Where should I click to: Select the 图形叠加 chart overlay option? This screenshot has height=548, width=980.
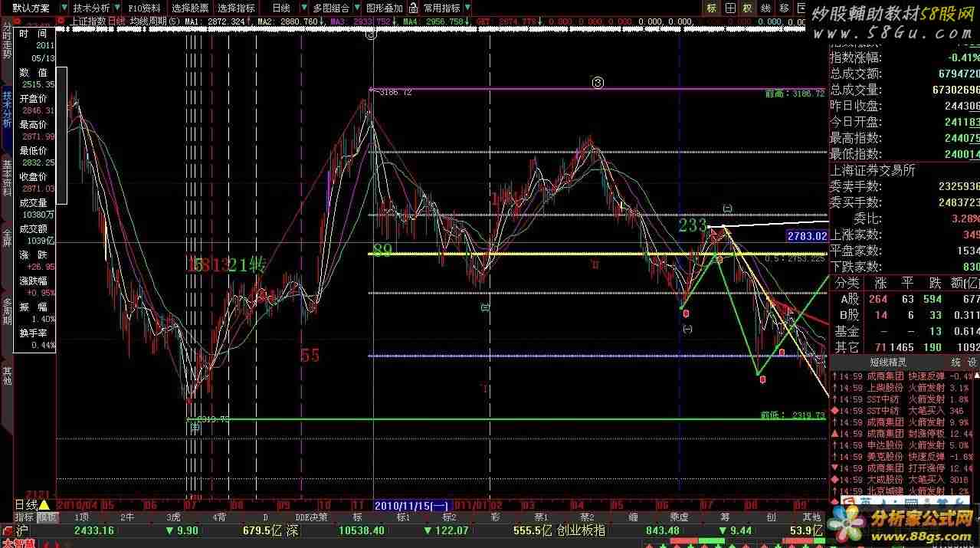coord(385,8)
